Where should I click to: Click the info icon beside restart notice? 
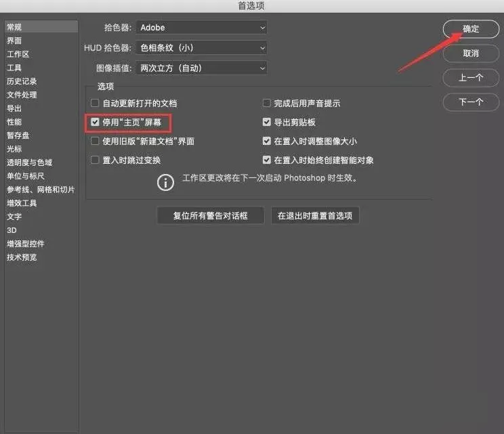(165, 182)
